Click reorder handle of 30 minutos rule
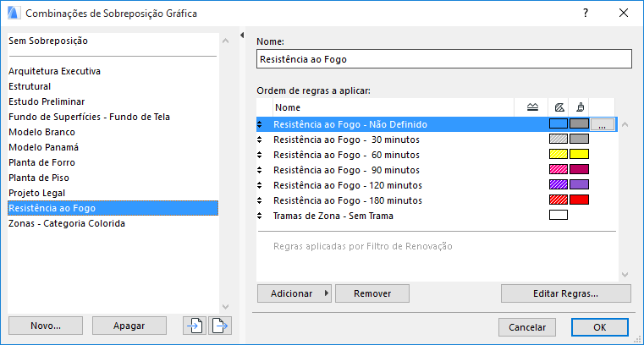The image size is (644, 345). [x=261, y=140]
